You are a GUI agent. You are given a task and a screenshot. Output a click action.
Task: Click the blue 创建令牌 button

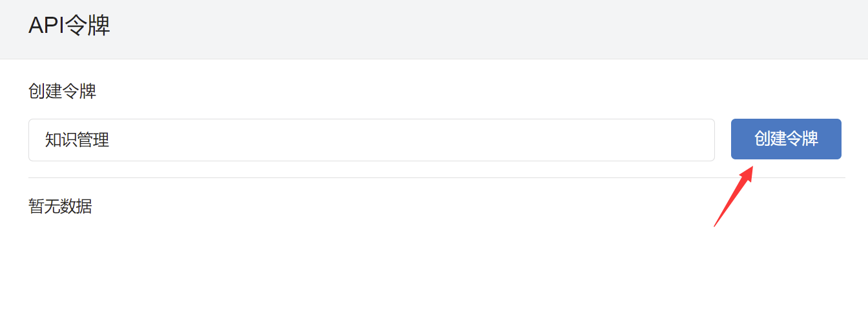click(x=786, y=139)
